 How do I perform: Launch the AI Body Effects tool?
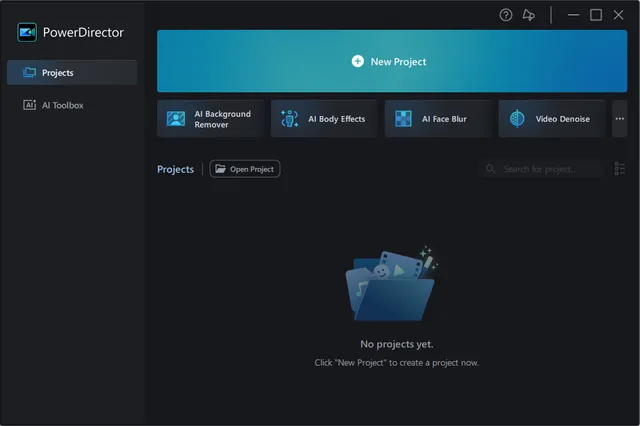coord(323,119)
